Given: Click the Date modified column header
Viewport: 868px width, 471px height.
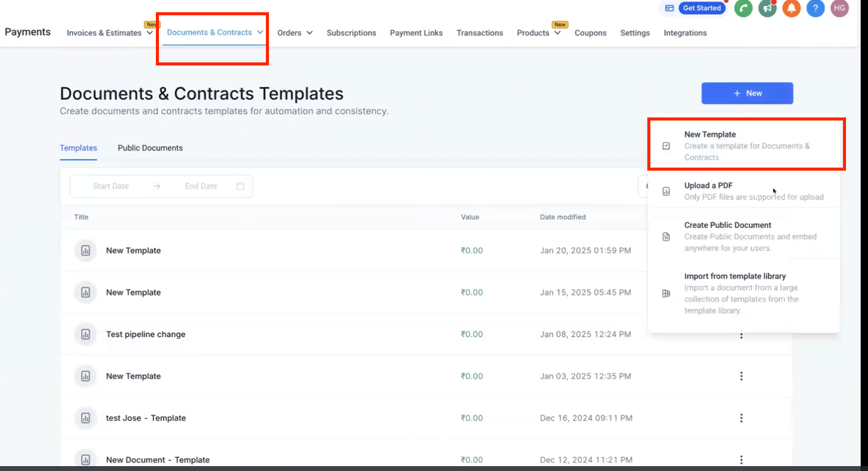Looking at the screenshot, I should (563, 217).
